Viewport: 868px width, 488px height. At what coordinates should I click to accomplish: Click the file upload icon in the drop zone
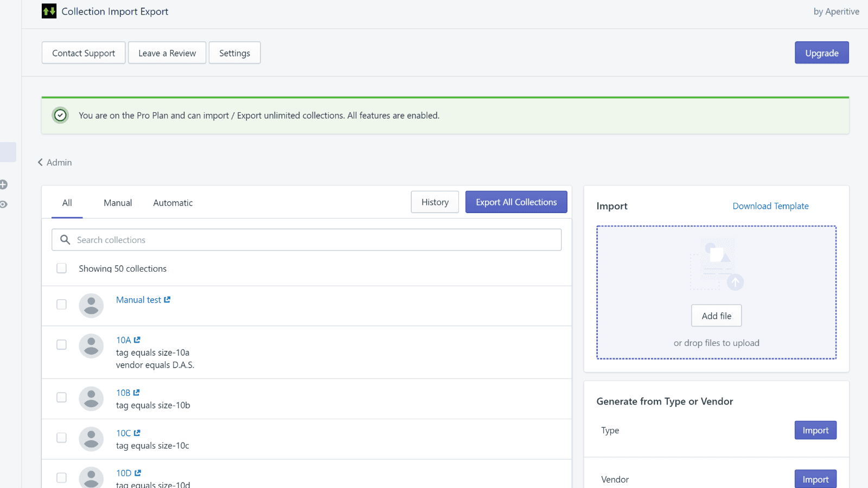click(x=716, y=264)
